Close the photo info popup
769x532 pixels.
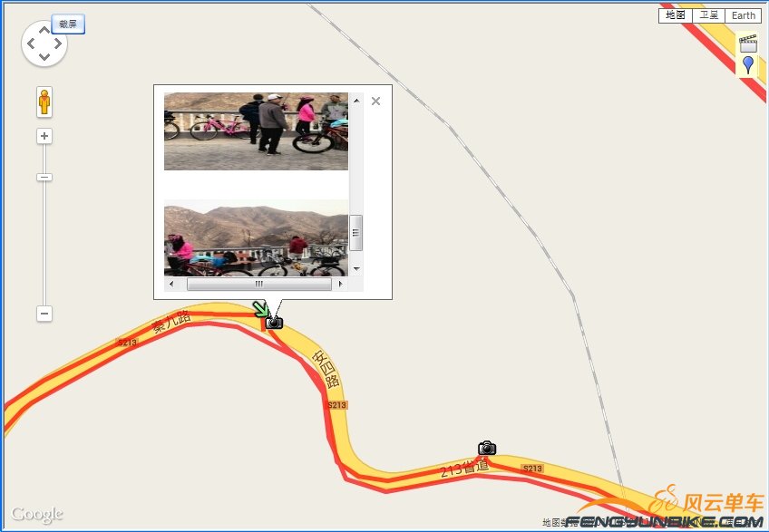375,101
